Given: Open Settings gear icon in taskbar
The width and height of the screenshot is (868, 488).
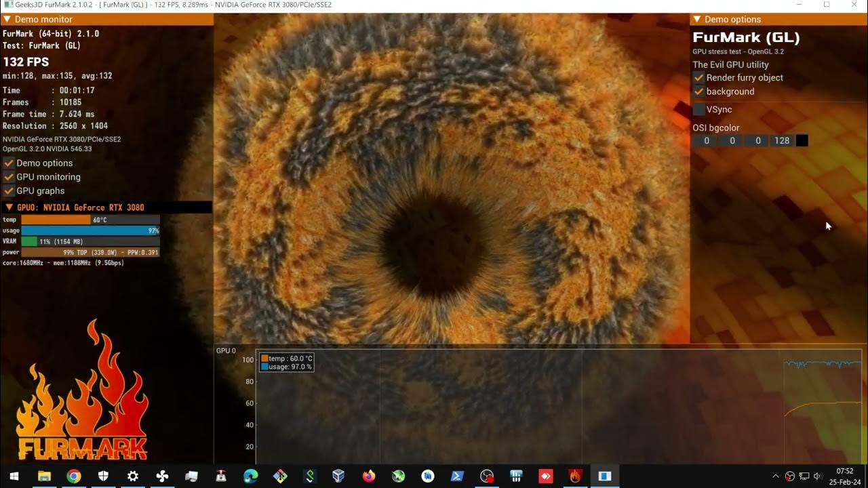Looking at the screenshot, I should click(133, 476).
